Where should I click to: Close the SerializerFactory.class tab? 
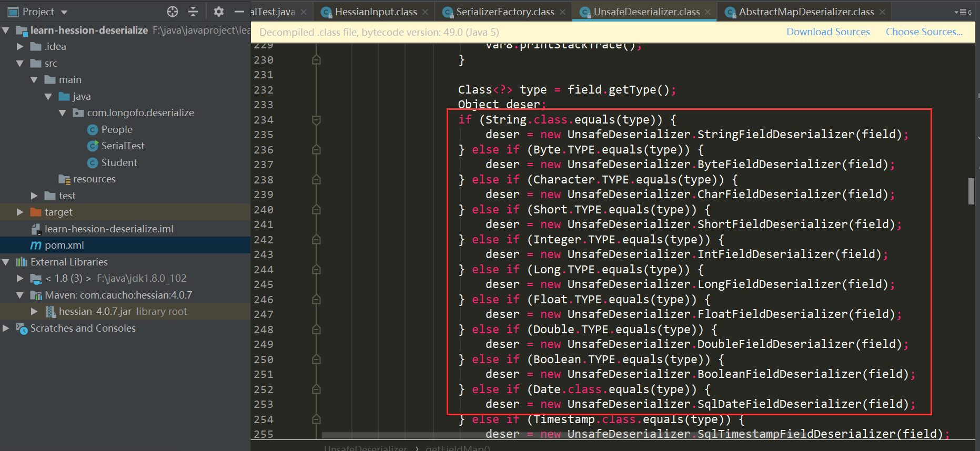coord(563,12)
